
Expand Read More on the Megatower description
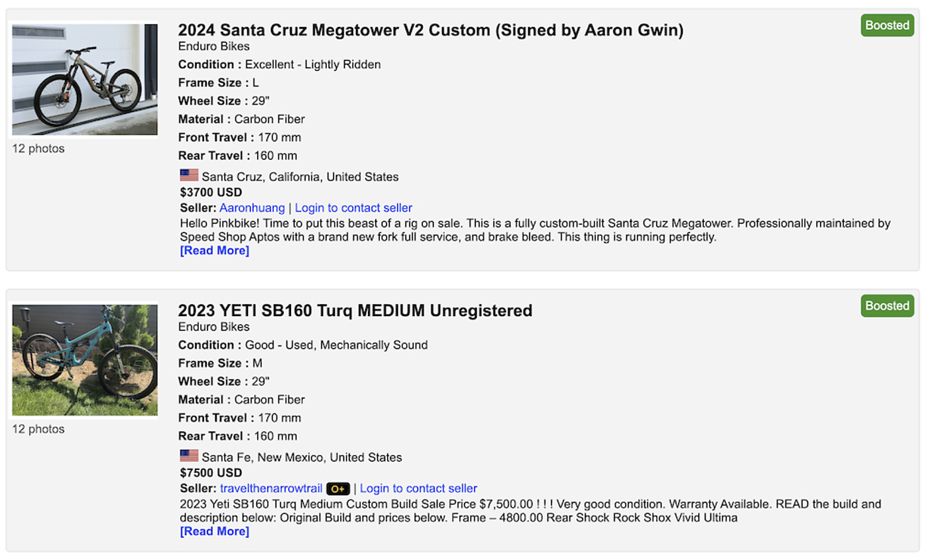tap(214, 251)
